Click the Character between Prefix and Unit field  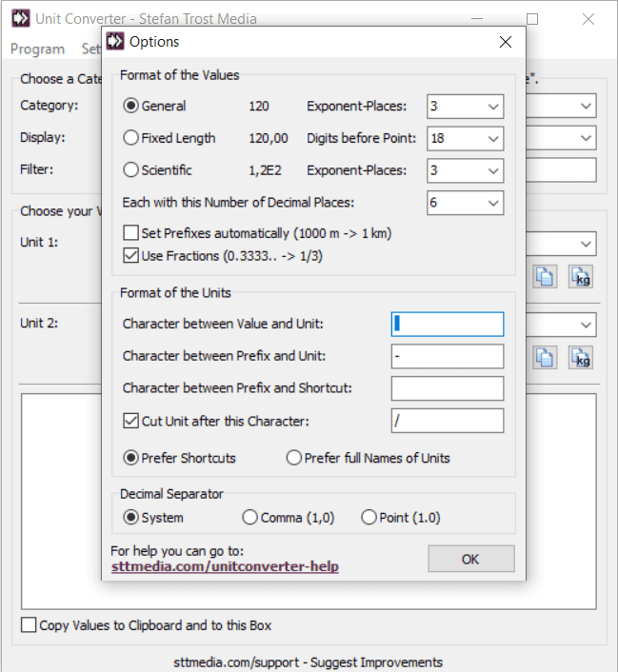(447, 356)
